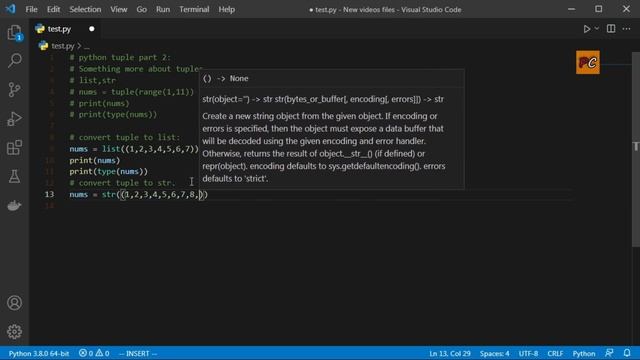Expand run options dropdown arrow
Viewport: 640px width, 360px height.
[x=597, y=29]
